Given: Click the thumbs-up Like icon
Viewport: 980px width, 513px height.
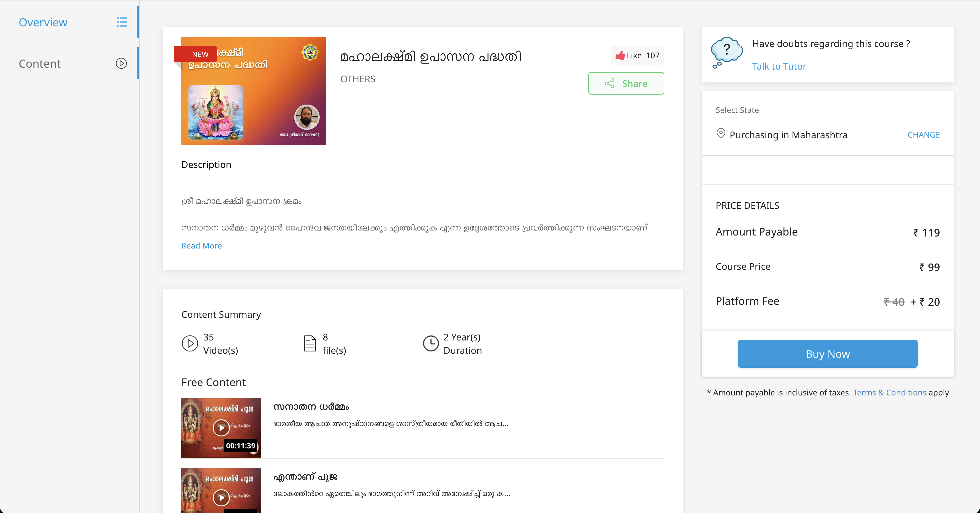Looking at the screenshot, I should pyautogui.click(x=620, y=55).
